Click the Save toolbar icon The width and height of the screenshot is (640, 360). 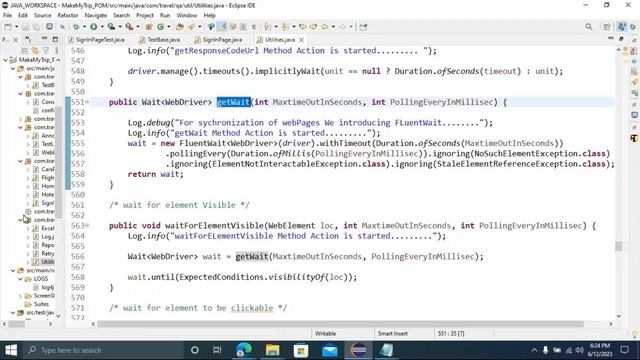click(x=25, y=27)
